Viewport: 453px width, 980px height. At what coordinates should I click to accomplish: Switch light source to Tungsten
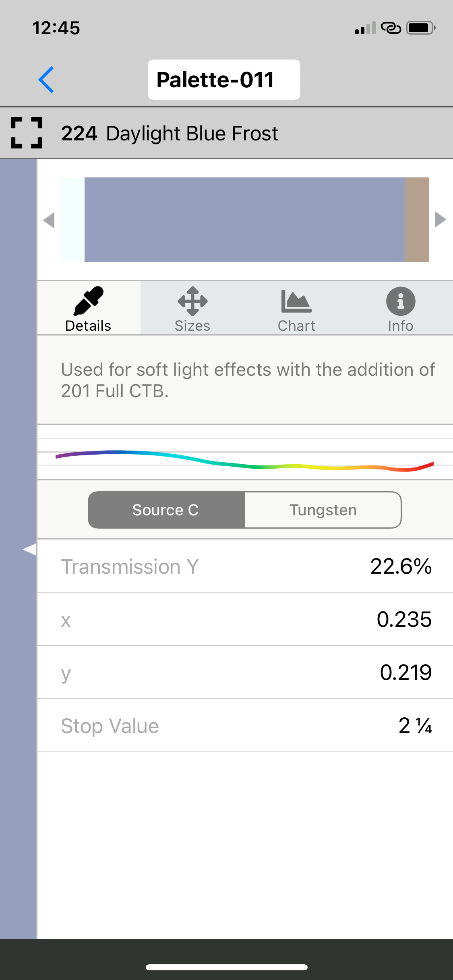click(323, 510)
